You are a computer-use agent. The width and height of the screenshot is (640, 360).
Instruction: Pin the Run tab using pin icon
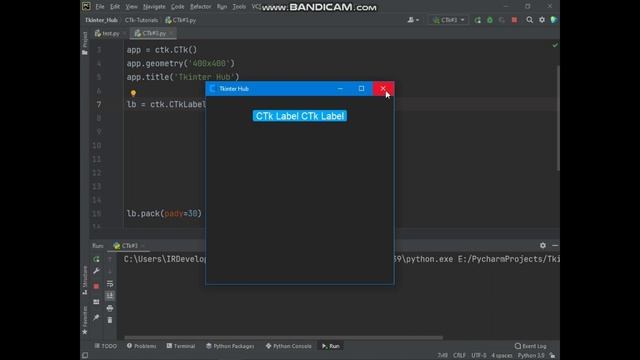(96, 317)
